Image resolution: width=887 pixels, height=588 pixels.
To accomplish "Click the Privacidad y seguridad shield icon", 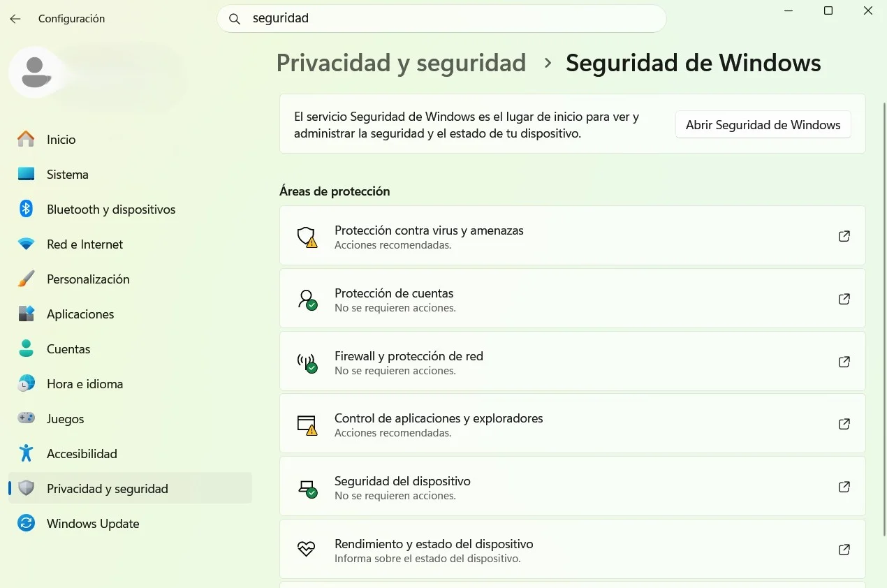I will (x=26, y=488).
